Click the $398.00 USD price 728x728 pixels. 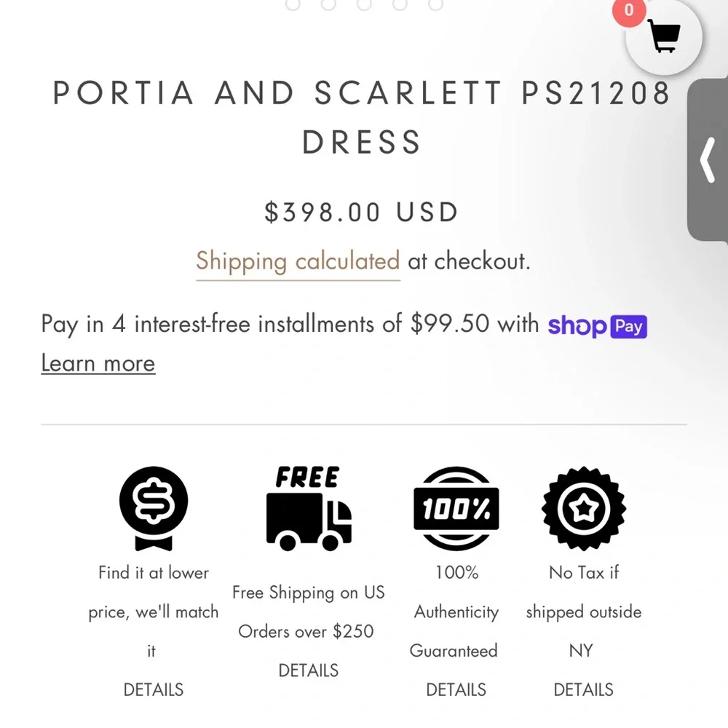point(362,213)
